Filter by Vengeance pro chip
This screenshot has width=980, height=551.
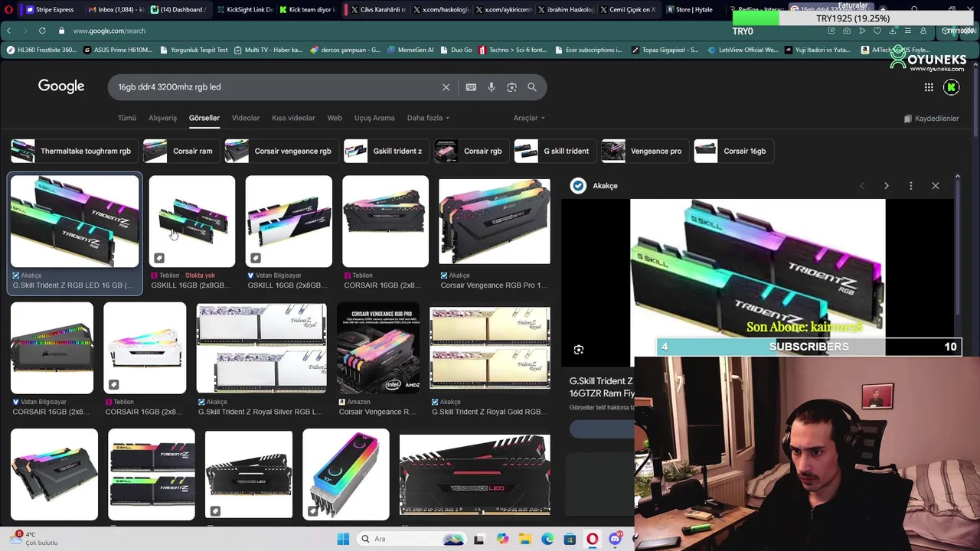tap(645, 151)
